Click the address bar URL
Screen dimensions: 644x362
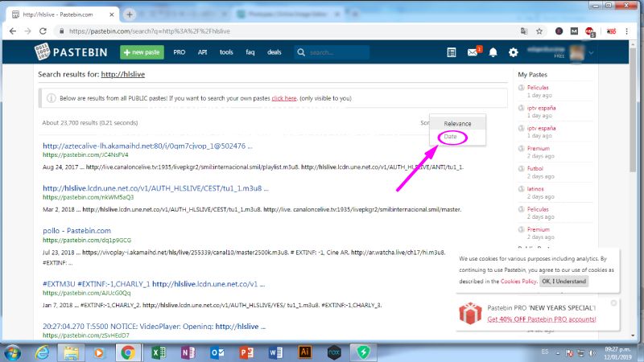(x=150, y=31)
